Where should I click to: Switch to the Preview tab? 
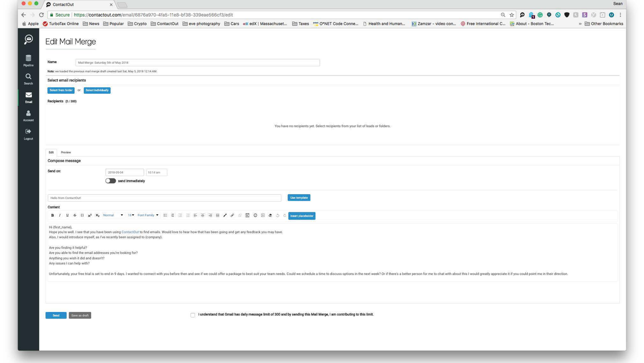point(65,152)
